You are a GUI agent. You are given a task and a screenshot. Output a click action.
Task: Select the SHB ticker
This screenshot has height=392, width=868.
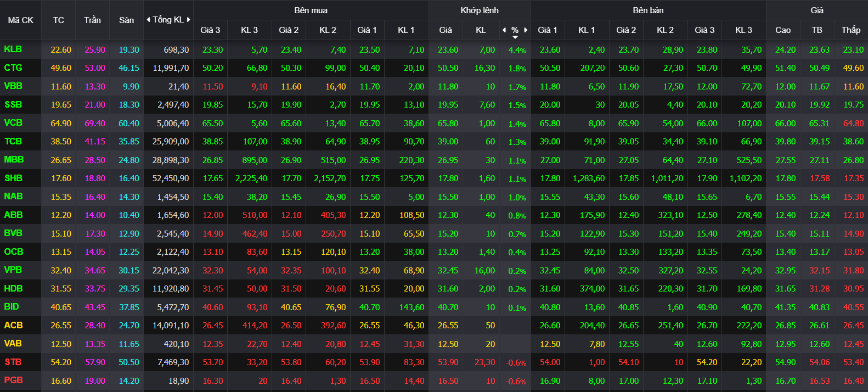tap(13, 178)
